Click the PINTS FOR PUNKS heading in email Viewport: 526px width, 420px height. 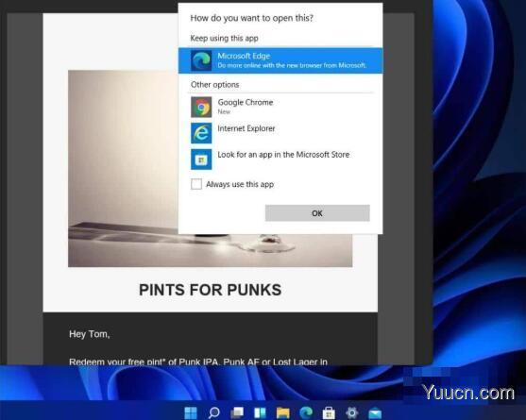pos(211,290)
